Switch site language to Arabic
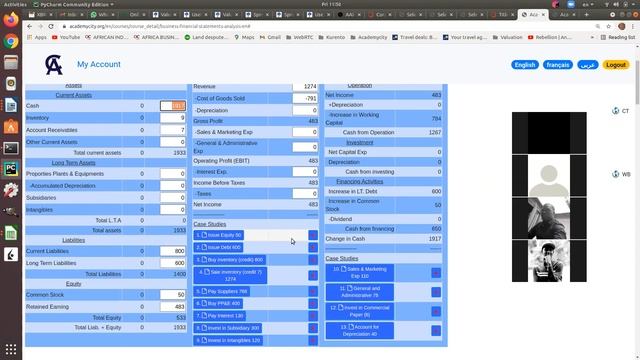The height and width of the screenshot is (360, 640). [588, 65]
